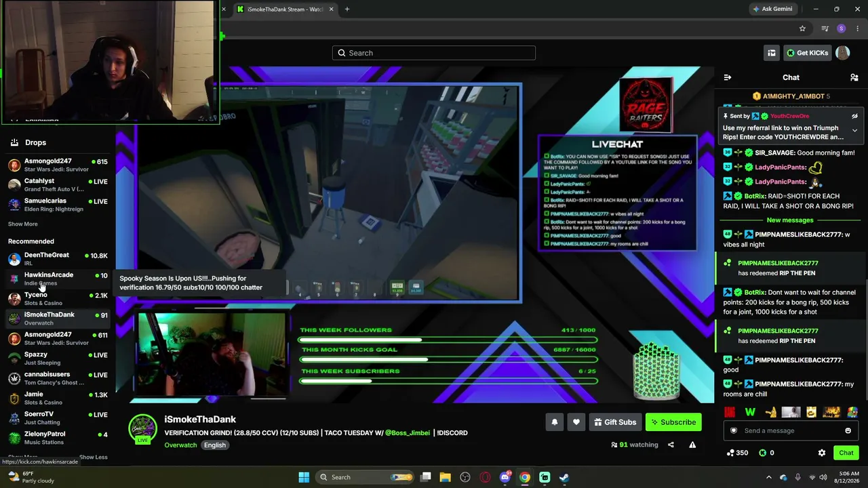
Task: Open the user profile avatar menu
Action: [x=843, y=53]
